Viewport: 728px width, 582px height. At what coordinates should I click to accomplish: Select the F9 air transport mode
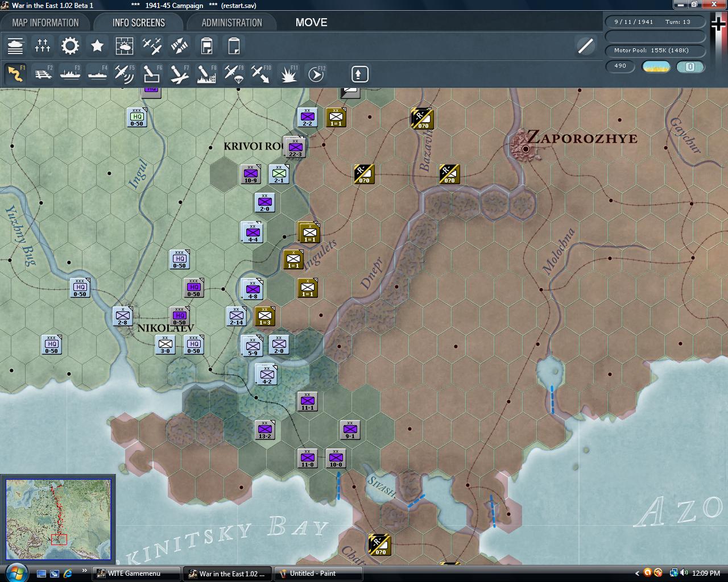(x=234, y=74)
